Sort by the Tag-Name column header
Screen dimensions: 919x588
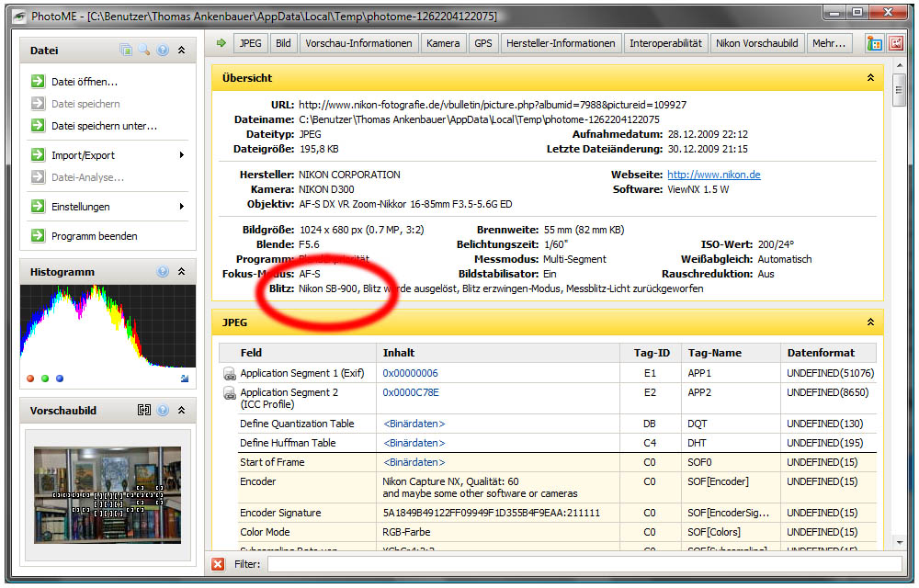pyautogui.click(x=731, y=353)
